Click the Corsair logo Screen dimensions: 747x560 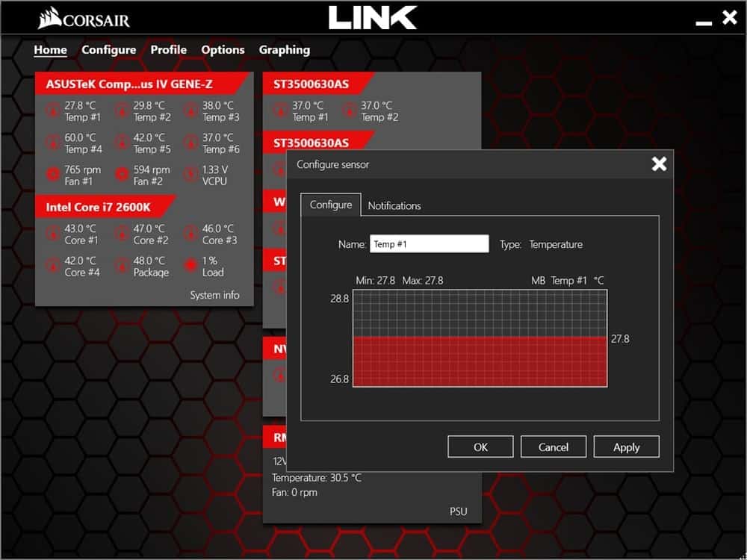coord(84,18)
